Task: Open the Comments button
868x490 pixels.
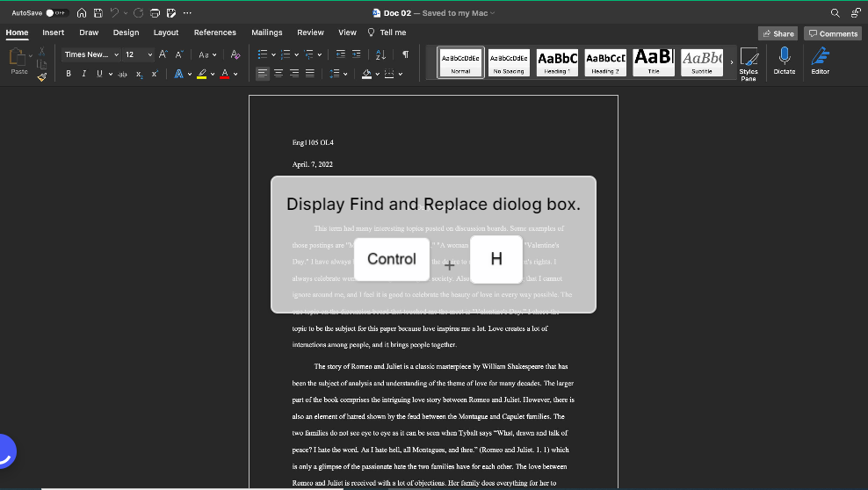Action: [x=833, y=33]
